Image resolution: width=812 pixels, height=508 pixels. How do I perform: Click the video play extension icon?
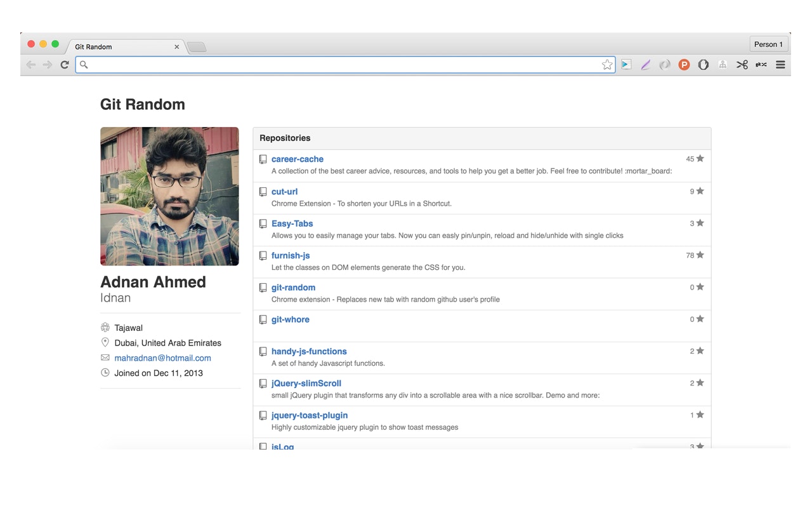[x=625, y=64]
